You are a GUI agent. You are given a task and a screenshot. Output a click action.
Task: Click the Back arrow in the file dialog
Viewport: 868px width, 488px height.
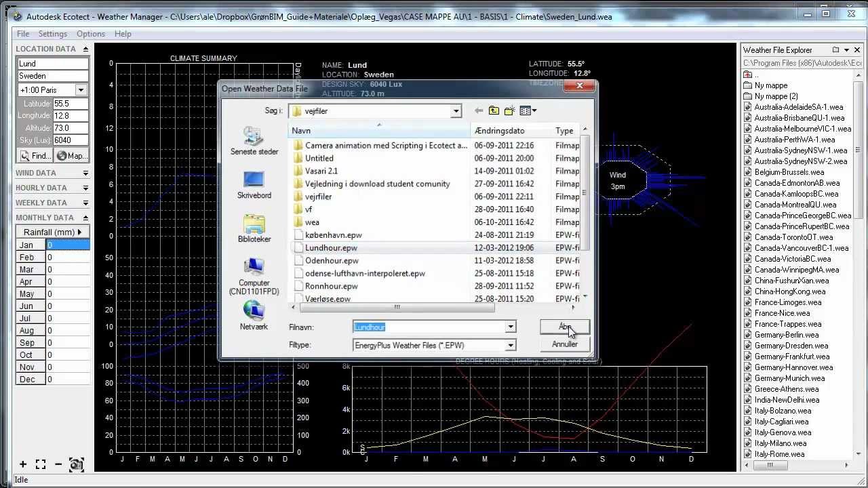[479, 110]
